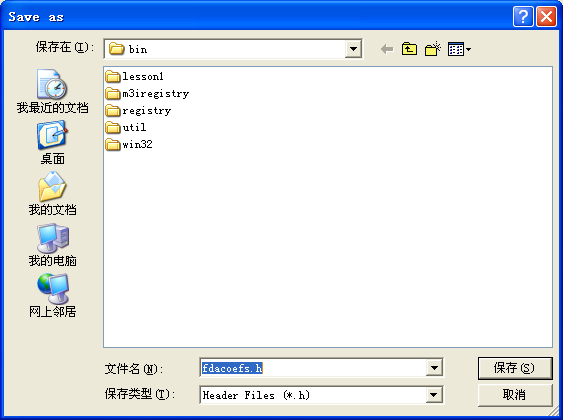
Task: Click the registry folder name
Action: [146, 111]
